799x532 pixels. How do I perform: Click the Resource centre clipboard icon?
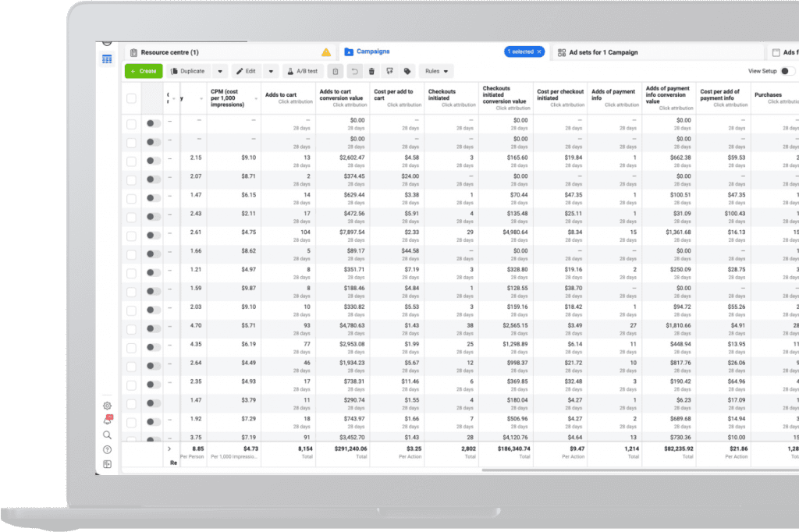[x=133, y=52]
